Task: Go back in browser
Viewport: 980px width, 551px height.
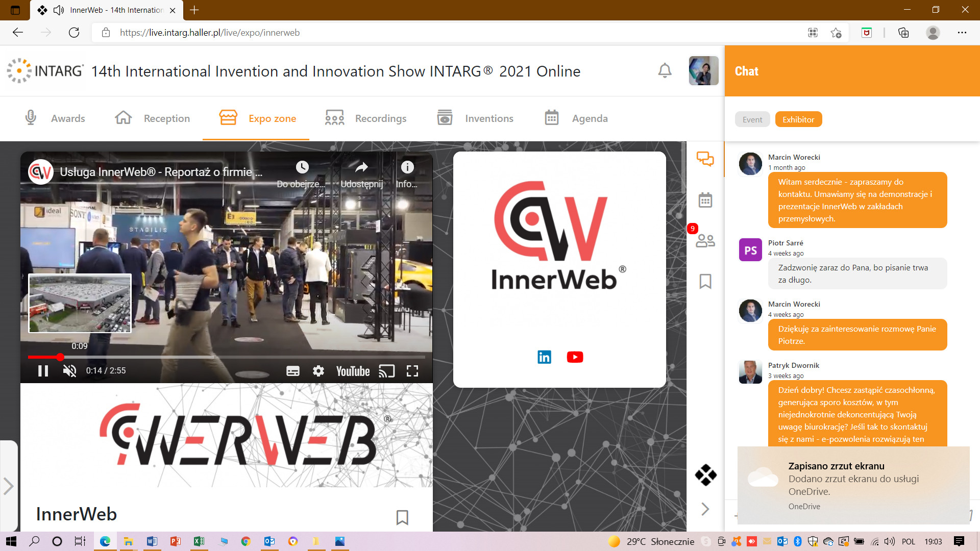Action: click(18, 33)
